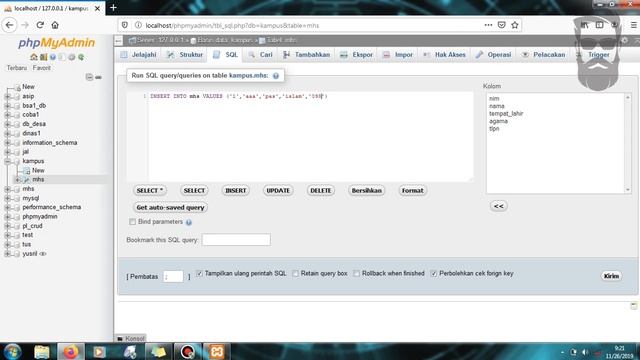640x360 pixels.
Task: Uncheck Perbolehkan cek forign key checkbox
Action: (x=433, y=273)
